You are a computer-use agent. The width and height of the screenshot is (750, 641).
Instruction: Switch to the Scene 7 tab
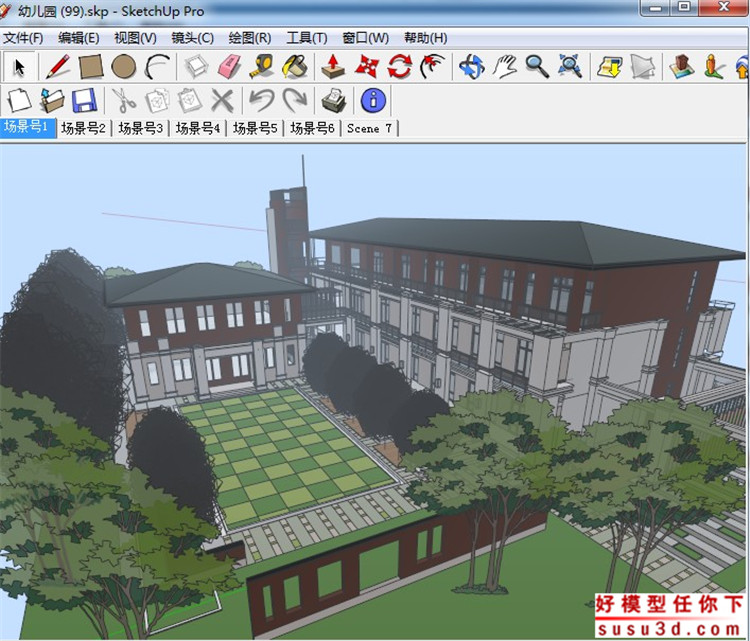(369, 128)
